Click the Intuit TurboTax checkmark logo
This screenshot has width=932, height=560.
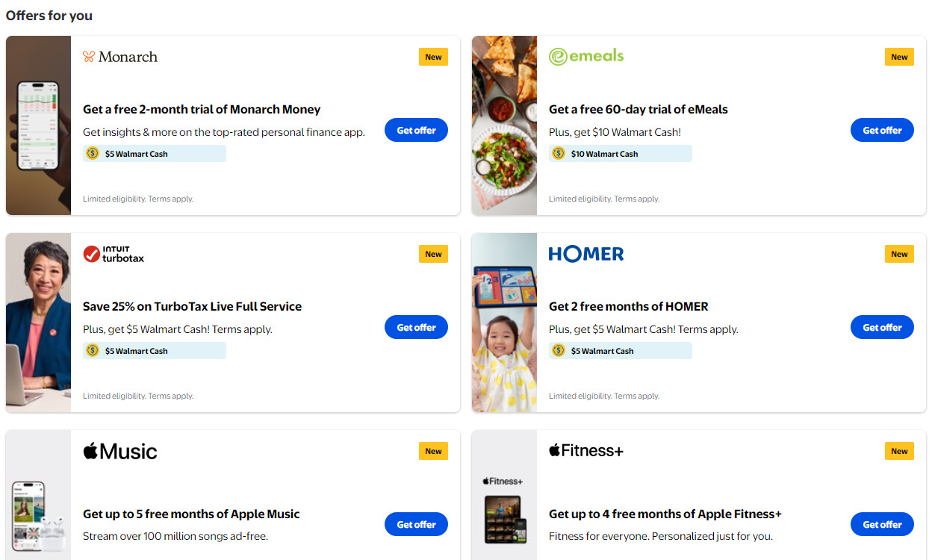[x=92, y=255]
